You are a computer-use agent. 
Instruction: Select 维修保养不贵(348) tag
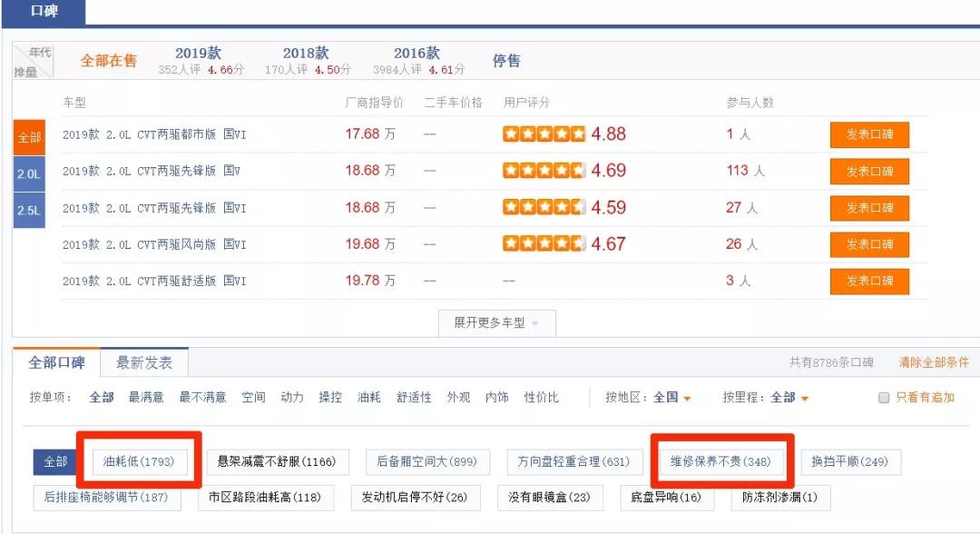pyautogui.click(x=720, y=461)
